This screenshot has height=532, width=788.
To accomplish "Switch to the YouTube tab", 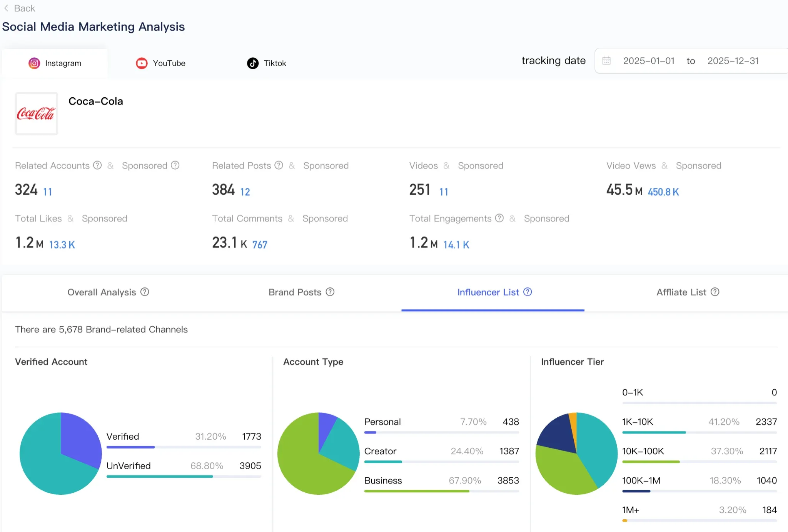I will [x=161, y=63].
